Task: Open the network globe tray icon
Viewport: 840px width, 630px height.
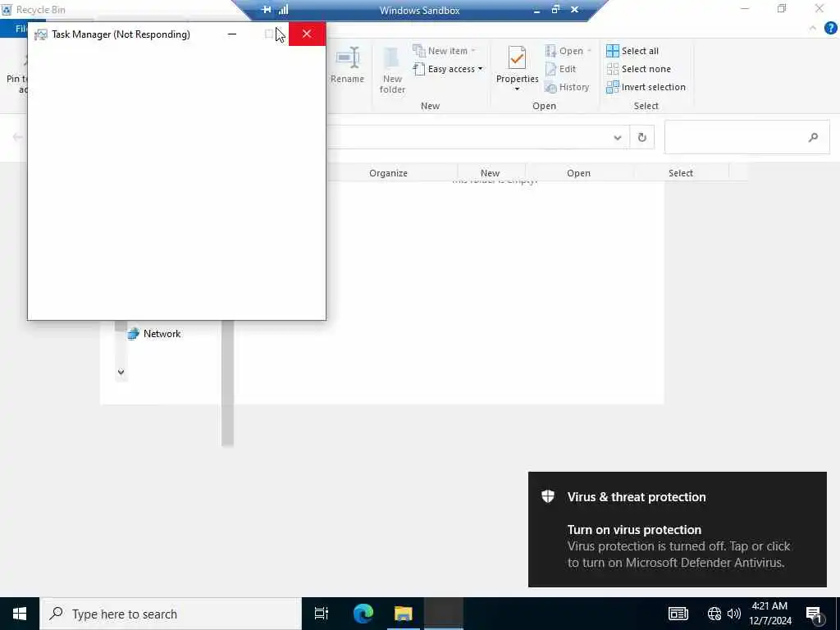Action: coord(714,614)
